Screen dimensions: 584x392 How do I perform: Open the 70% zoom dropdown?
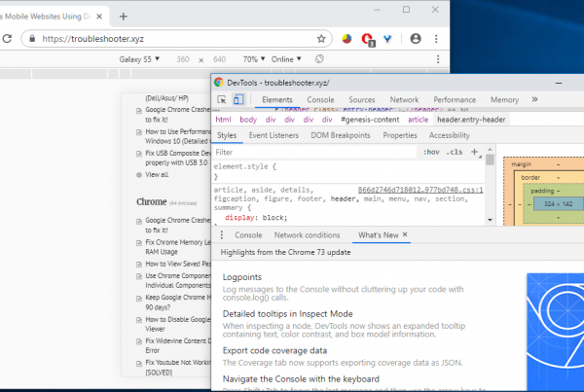pos(254,59)
